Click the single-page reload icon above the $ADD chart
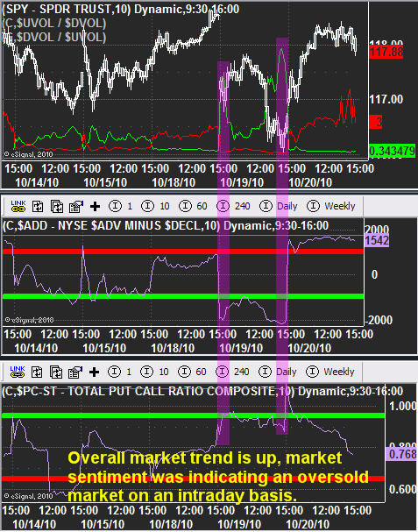Viewport: 418px width, 532px height. tap(38, 206)
